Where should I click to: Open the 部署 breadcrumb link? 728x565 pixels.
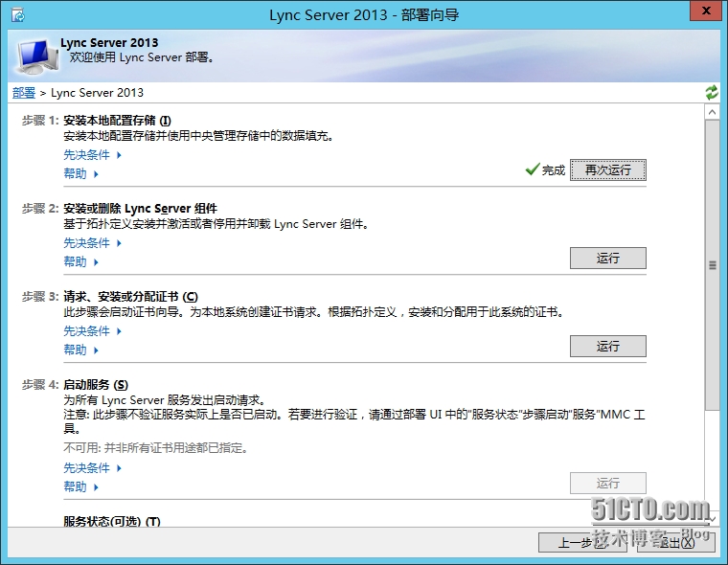tap(24, 93)
